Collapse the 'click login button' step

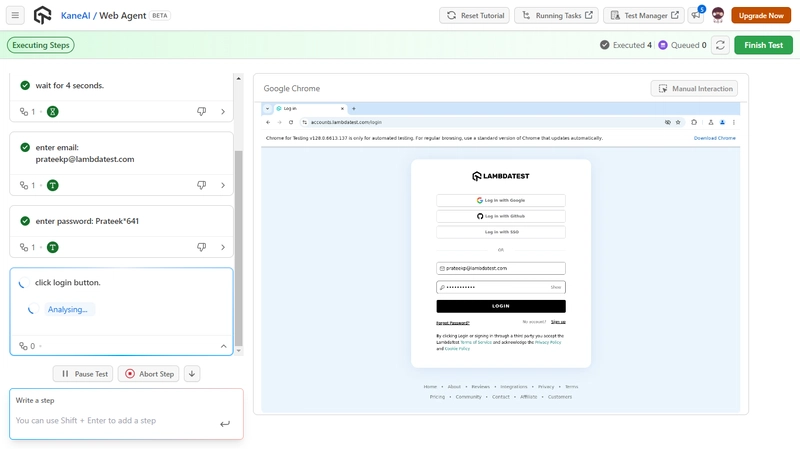(223, 346)
